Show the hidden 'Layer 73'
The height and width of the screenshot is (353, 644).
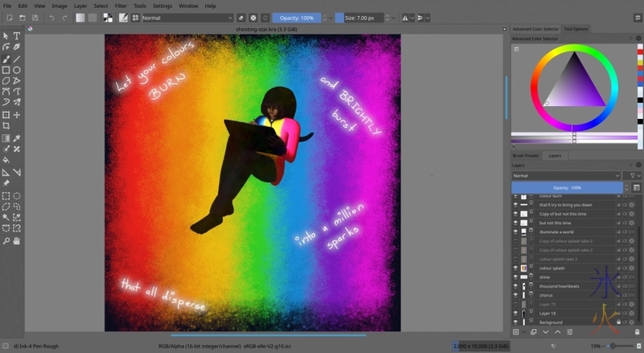coord(515,304)
